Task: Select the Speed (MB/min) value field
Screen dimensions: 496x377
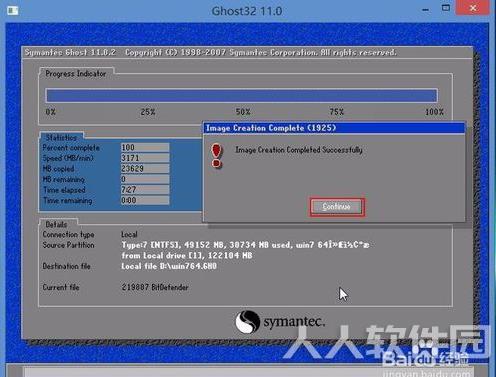Action: [x=145, y=158]
